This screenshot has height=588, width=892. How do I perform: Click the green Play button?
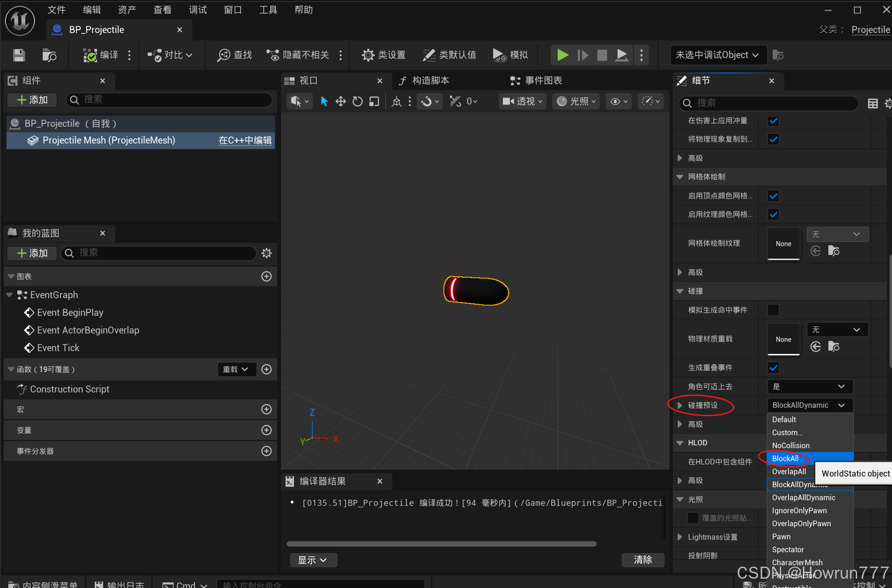pos(562,55)
